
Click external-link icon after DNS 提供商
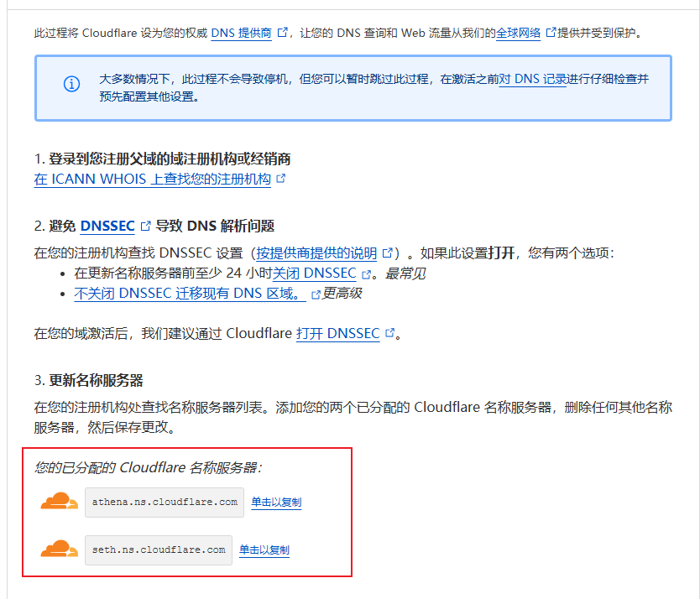[x=283, y=33]
